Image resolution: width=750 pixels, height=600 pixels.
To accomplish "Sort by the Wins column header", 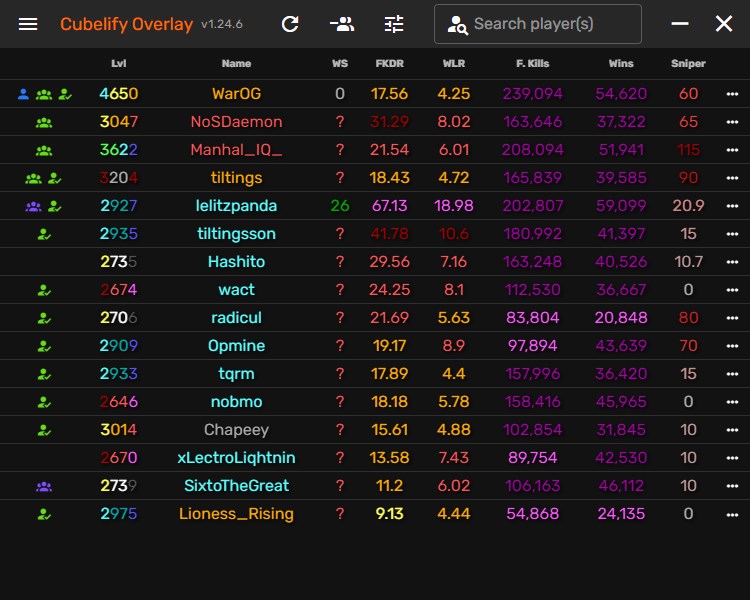I will click(x=621, y=63).
